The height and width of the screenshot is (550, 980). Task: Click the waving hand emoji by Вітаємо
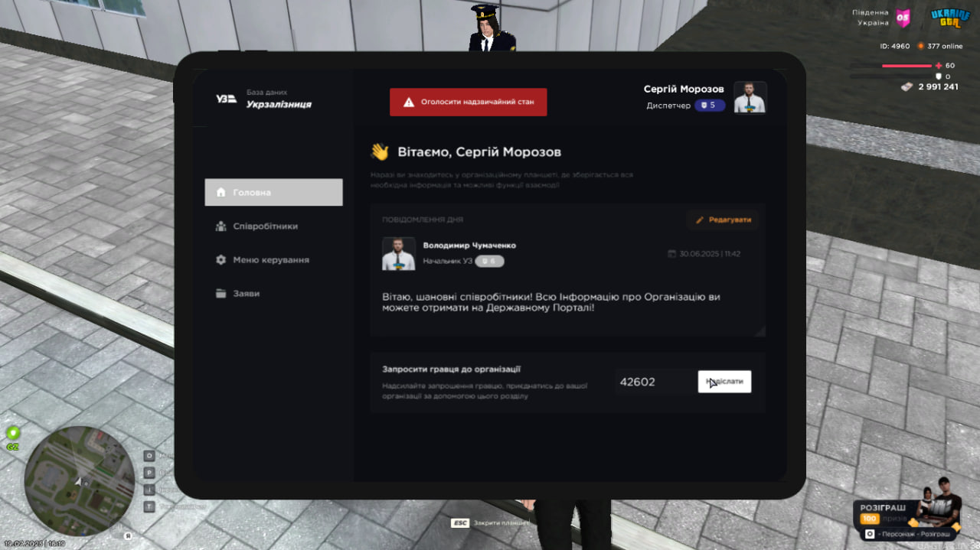point(380,151)
